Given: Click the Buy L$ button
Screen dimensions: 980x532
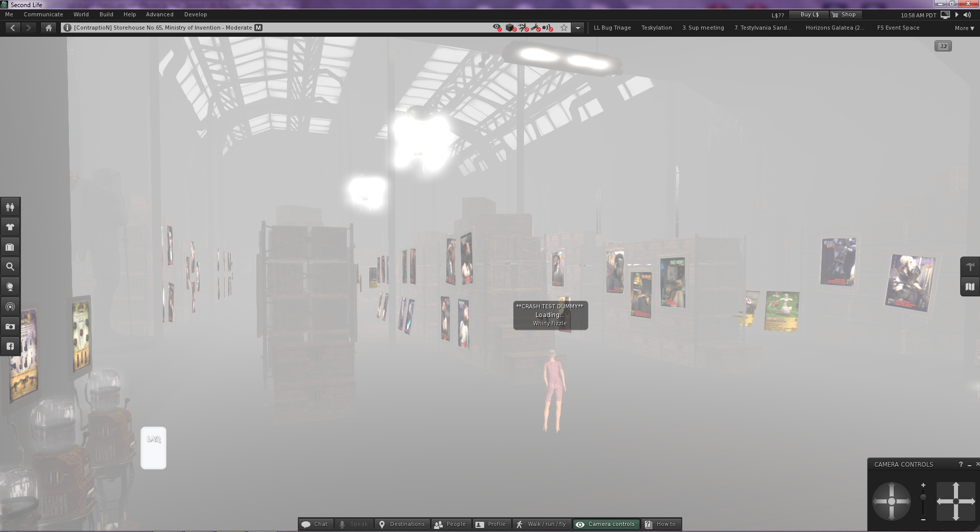Looking at the screenshot, I should pos(808,14).
